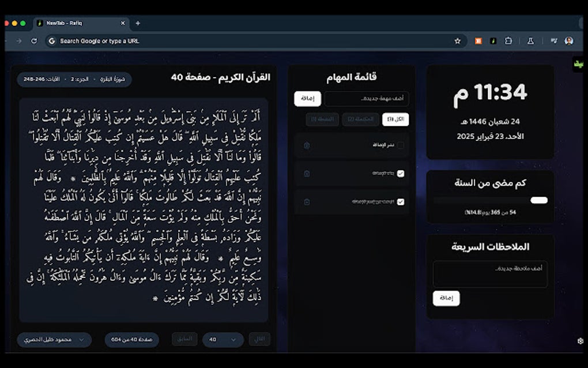Image resolution: width=588 pixels, height=368 pixels.
Task: Open a new browser tab
Action: click(x=138, y=23)
